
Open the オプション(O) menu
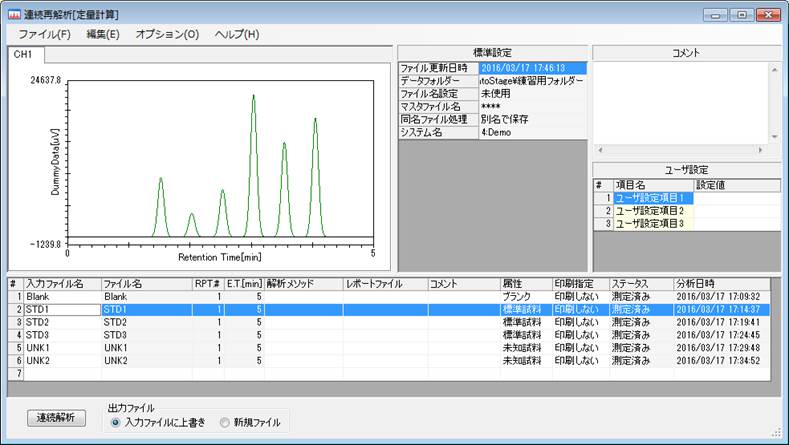click(167, 34)
